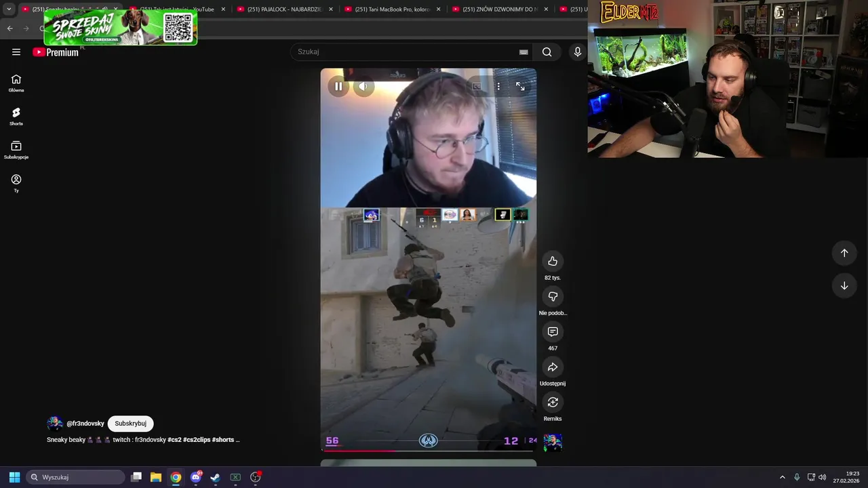Open Steam from the taskbar
The image size is (868, 488).
tap(216, 477)
